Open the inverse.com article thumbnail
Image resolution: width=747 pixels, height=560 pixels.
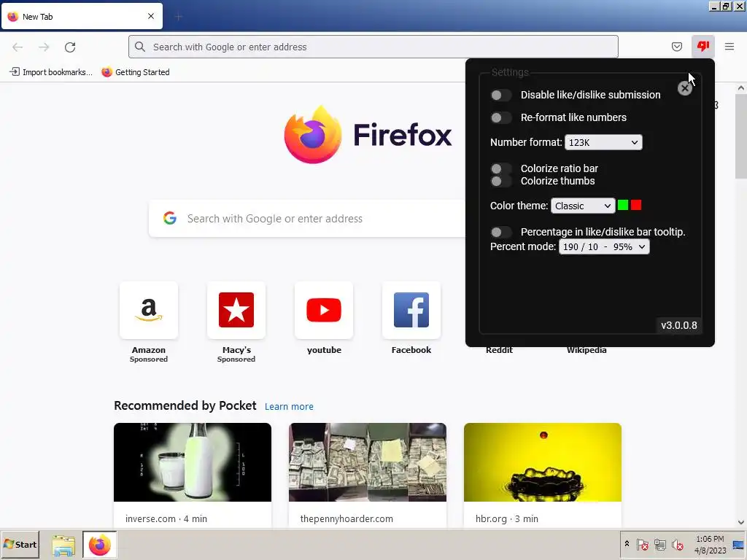[x=193, y=462]
